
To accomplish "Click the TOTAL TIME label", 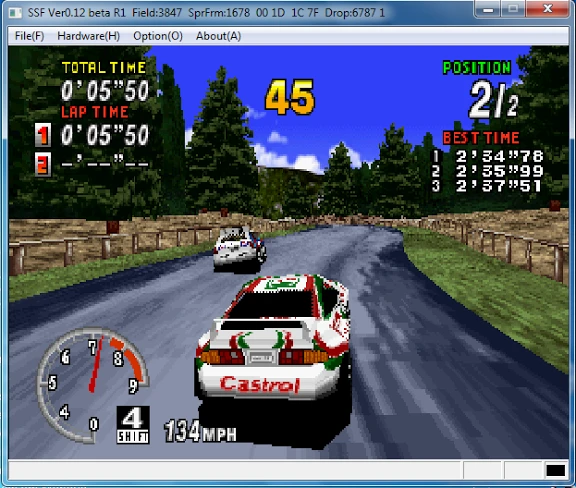I will click(x=104, y=68).
